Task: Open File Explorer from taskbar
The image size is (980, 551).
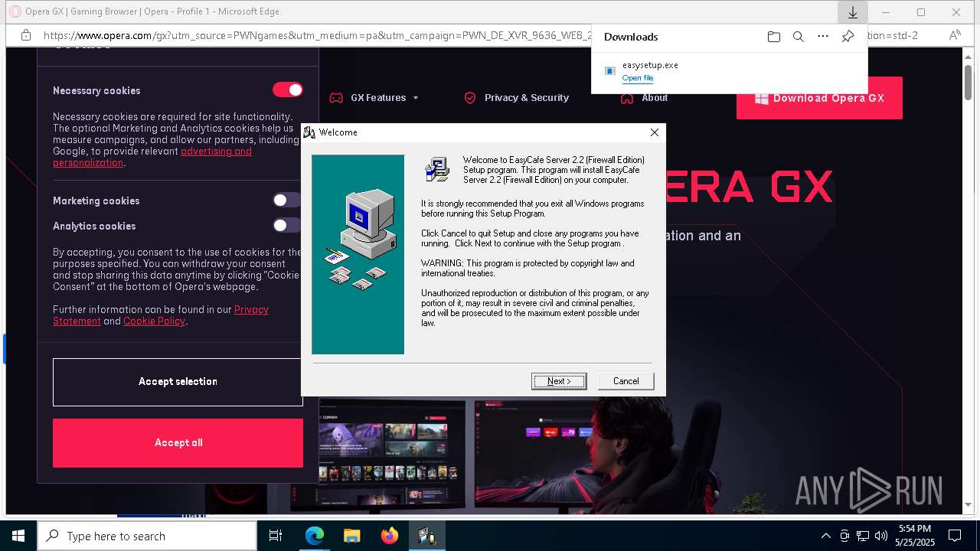Action: tap(351, 536)
